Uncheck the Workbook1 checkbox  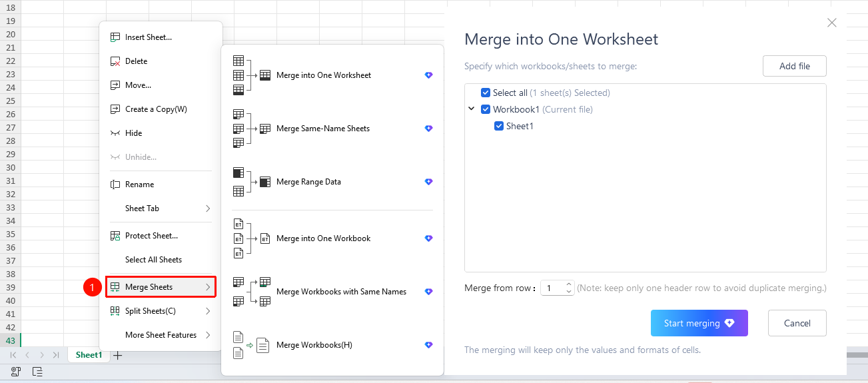click(x=486, y=109)
